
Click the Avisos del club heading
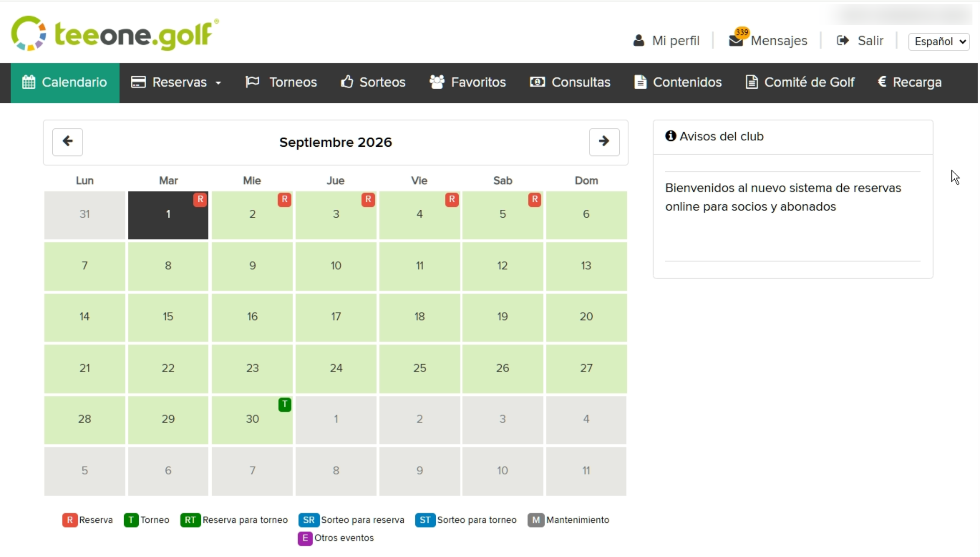tap(714, 136)
